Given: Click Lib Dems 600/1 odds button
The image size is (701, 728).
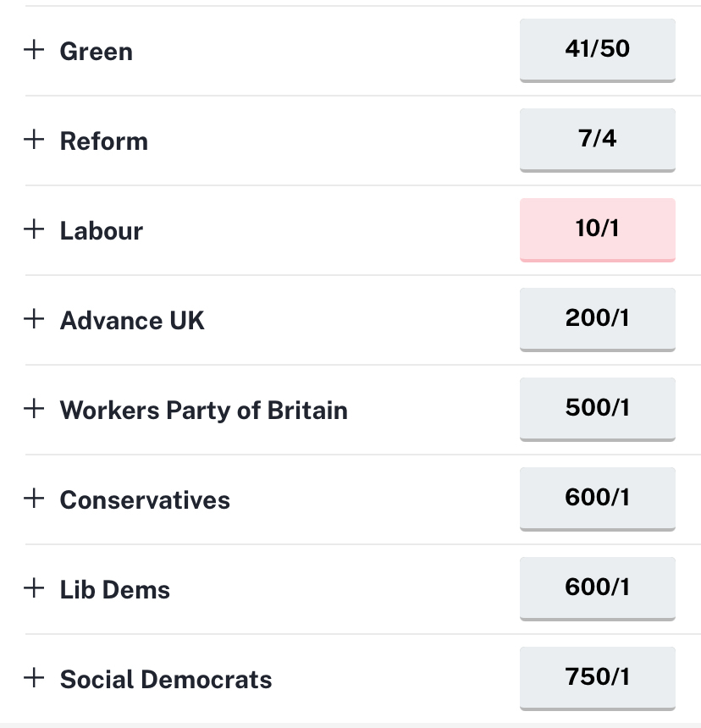Looking at the screenshot, I should [597, 587].
